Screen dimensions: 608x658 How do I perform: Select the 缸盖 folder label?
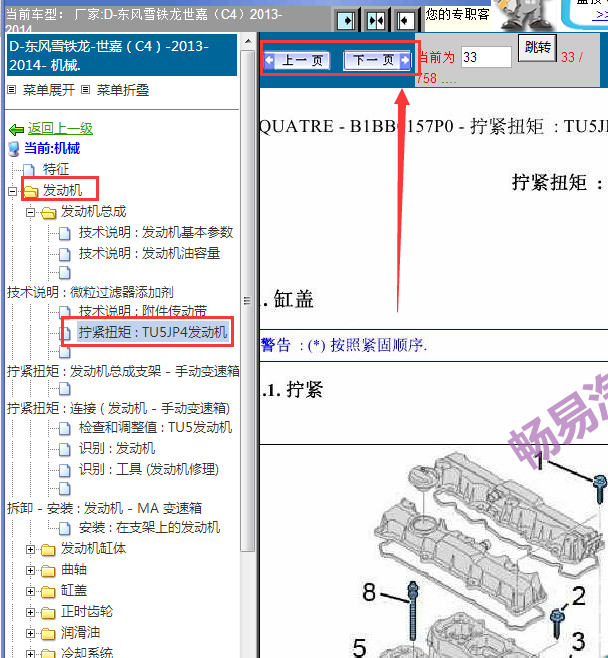point(74,590)
